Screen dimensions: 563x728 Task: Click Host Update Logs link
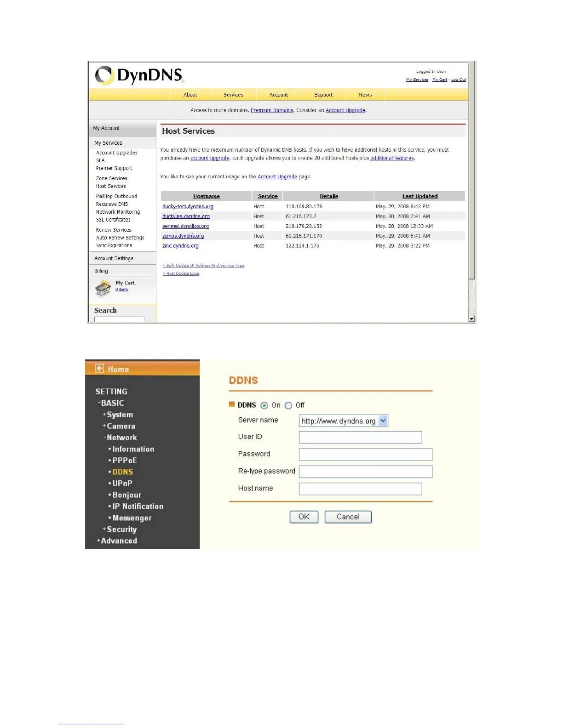tap(181, 273)
